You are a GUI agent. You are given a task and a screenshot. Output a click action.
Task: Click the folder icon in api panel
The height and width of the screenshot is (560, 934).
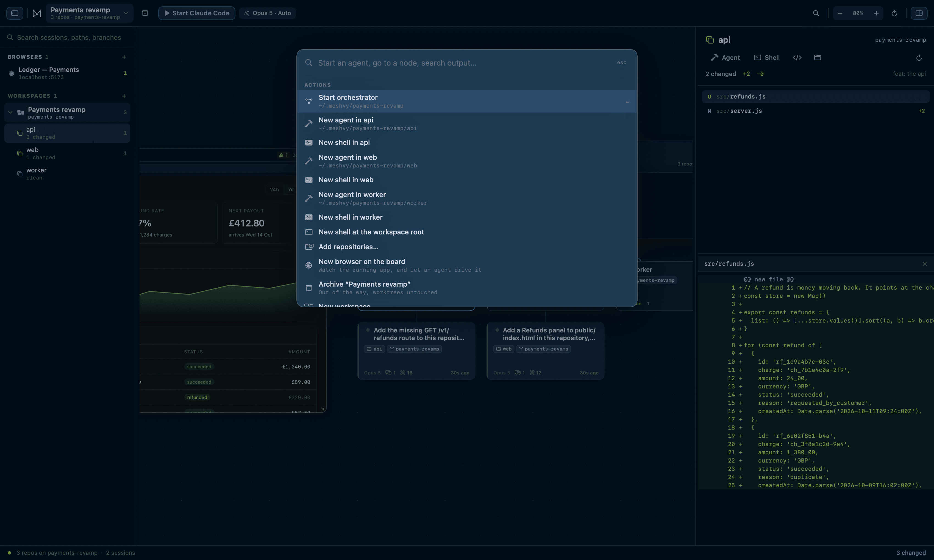[818, 58]
